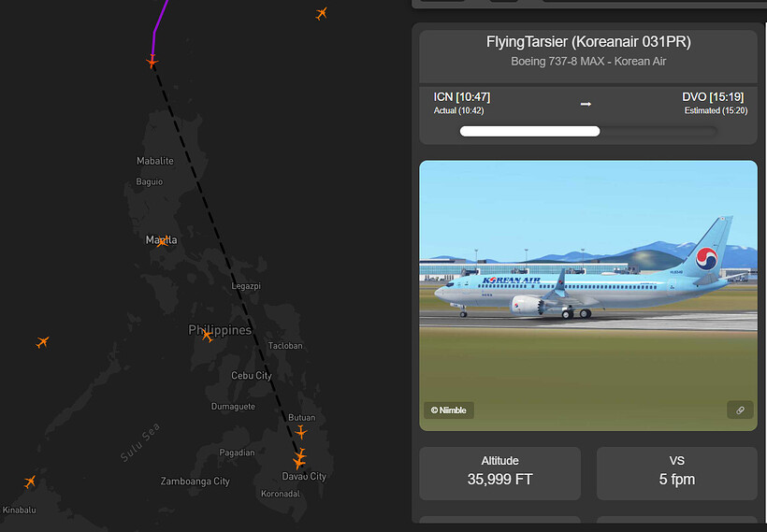
Task: Click the Actual (10:42) departure time
Action: coord(458,110)
